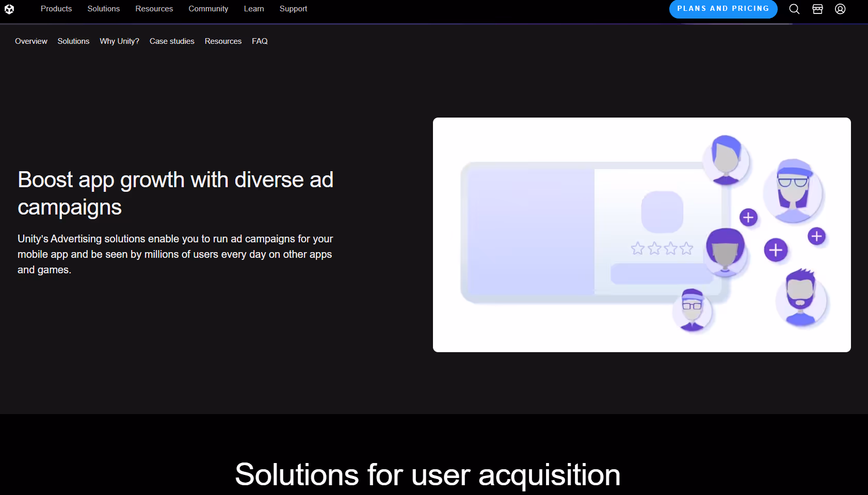Open the account profile icon
Viewport: 868px width, 495px height.
pyautogui.click(x=840, y=9)
